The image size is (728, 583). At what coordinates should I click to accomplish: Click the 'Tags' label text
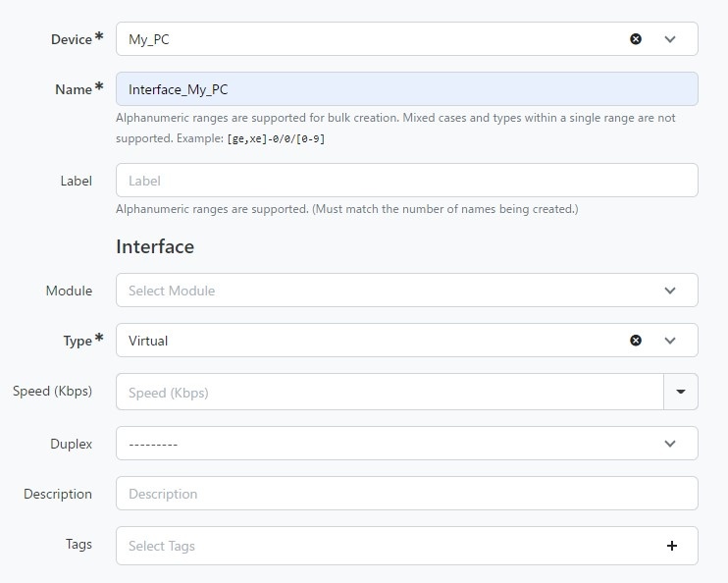78,544
